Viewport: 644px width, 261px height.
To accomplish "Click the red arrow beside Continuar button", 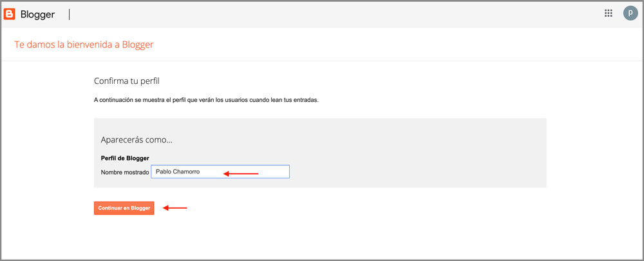I will pos(175,208).
